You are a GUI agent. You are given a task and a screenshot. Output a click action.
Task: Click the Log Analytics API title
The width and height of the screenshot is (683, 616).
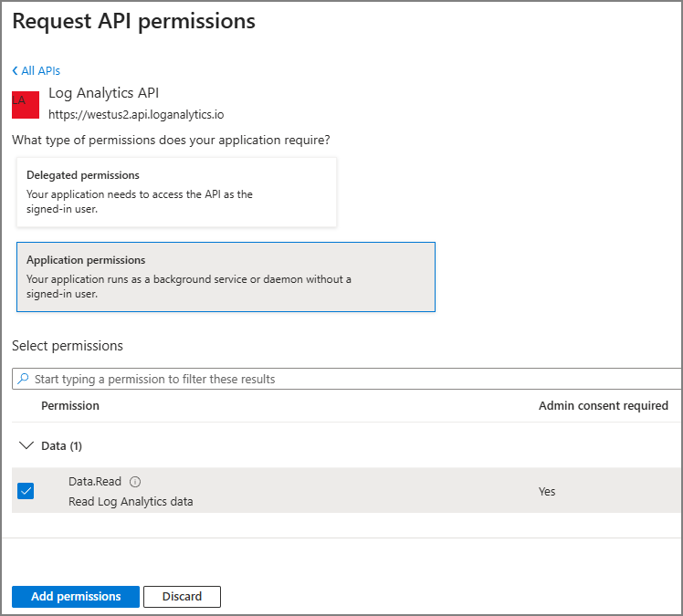[104, 93]
